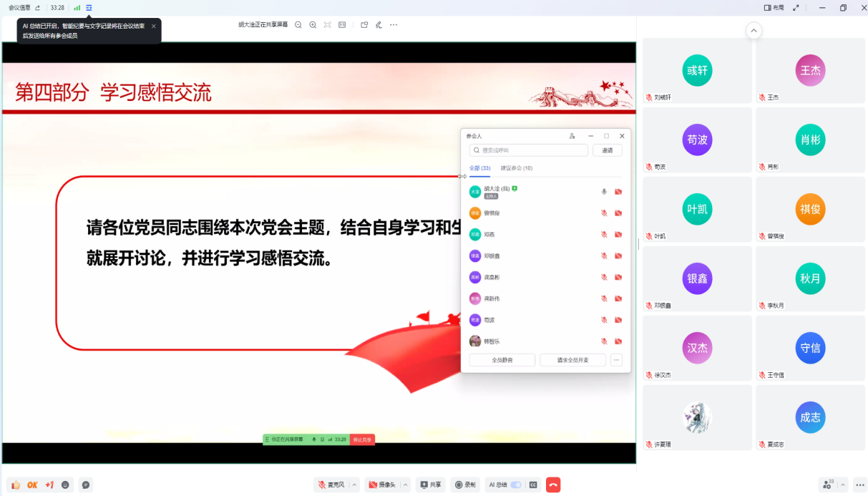Expand camera options with its chevron

tap(404, 485)
